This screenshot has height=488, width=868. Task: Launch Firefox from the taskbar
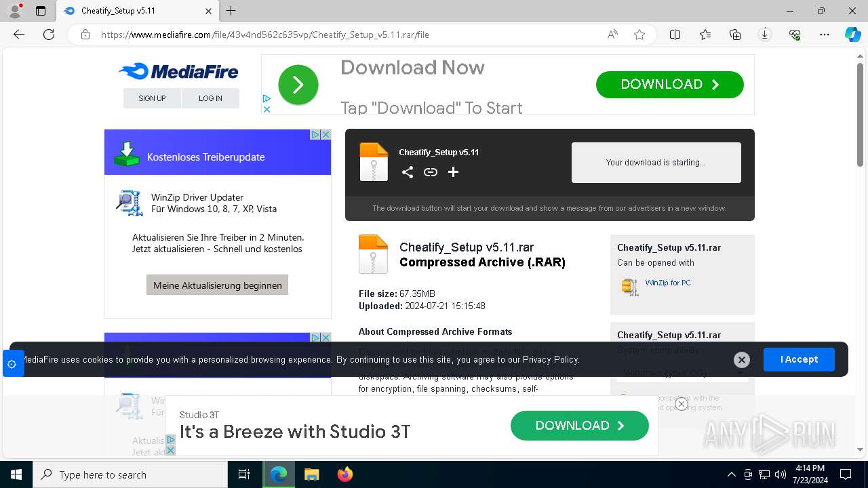pyautogui.click(x=345, y=474)
